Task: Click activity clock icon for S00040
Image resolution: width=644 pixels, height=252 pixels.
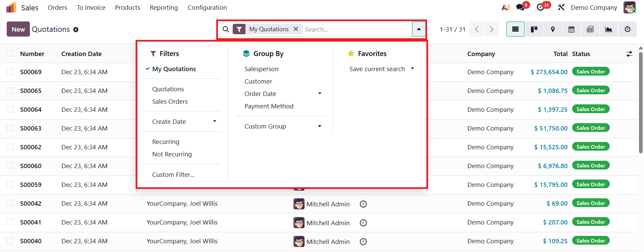Action: tap(363, 242)
